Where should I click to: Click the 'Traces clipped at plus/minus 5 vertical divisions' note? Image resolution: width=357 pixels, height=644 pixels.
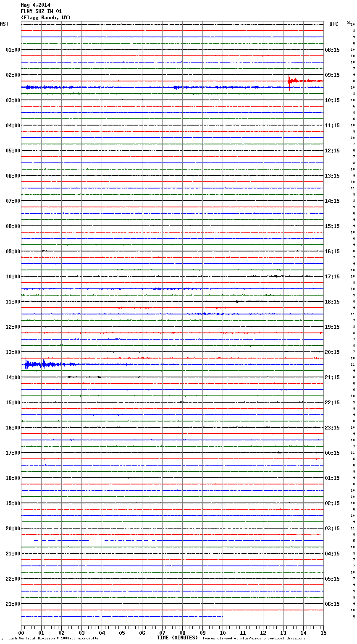[254, 638]
